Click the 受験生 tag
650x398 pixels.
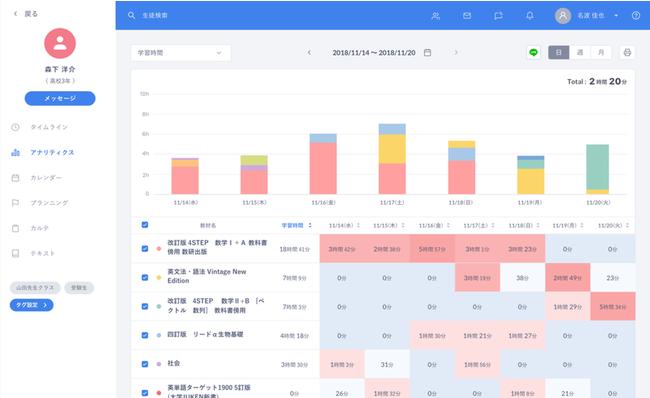tap(79, 288)
